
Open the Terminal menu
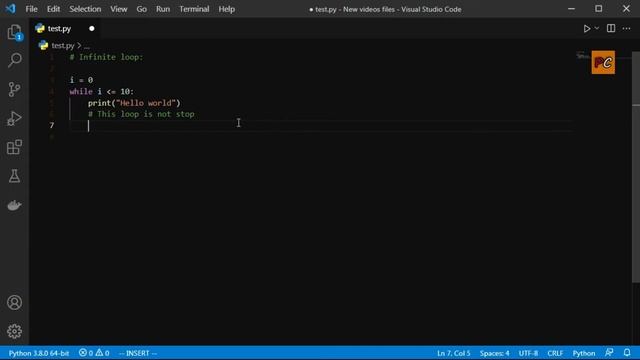click(194, 9)
